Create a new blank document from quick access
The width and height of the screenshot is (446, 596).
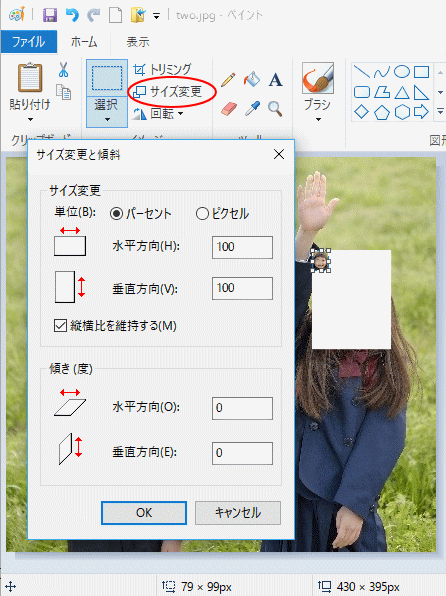click(116, 15)
